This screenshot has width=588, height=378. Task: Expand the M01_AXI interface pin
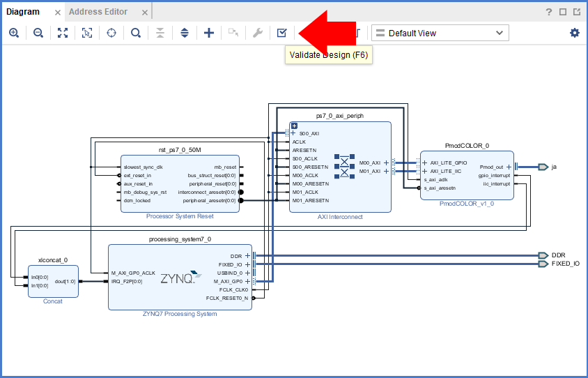coord(386,171)
